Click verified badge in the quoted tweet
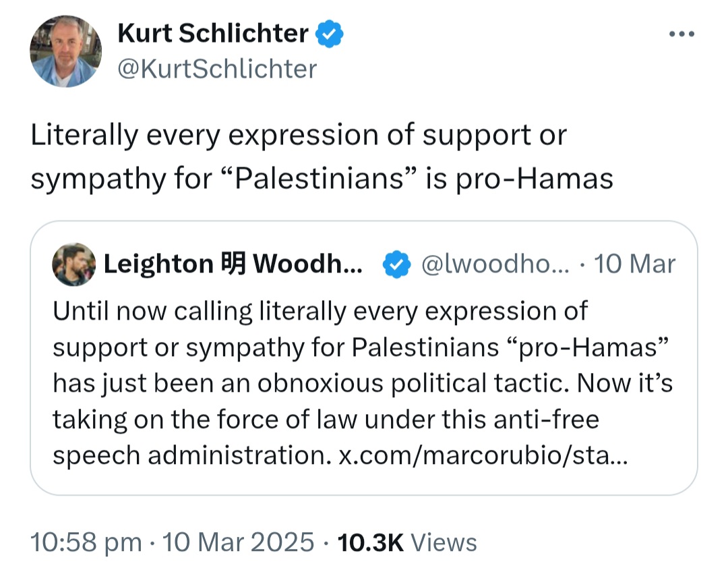 tap(397, 264)
